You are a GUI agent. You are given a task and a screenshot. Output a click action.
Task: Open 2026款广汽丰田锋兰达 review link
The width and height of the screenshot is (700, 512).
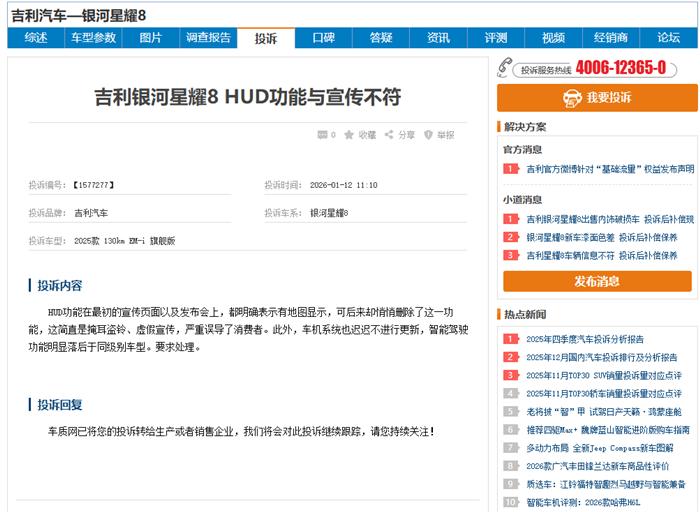point(597,466)
